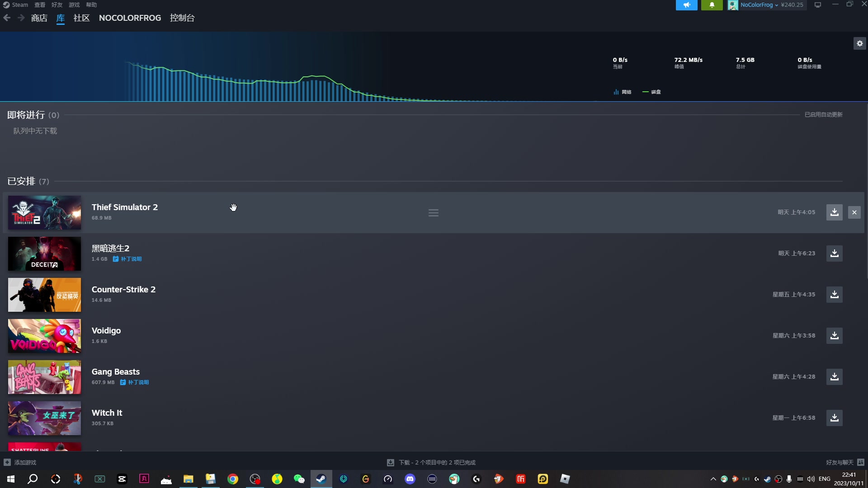The image size is (868, 488).
Task: Open the DECEIT 2 game thumbnail
Action: pos(44,253)
